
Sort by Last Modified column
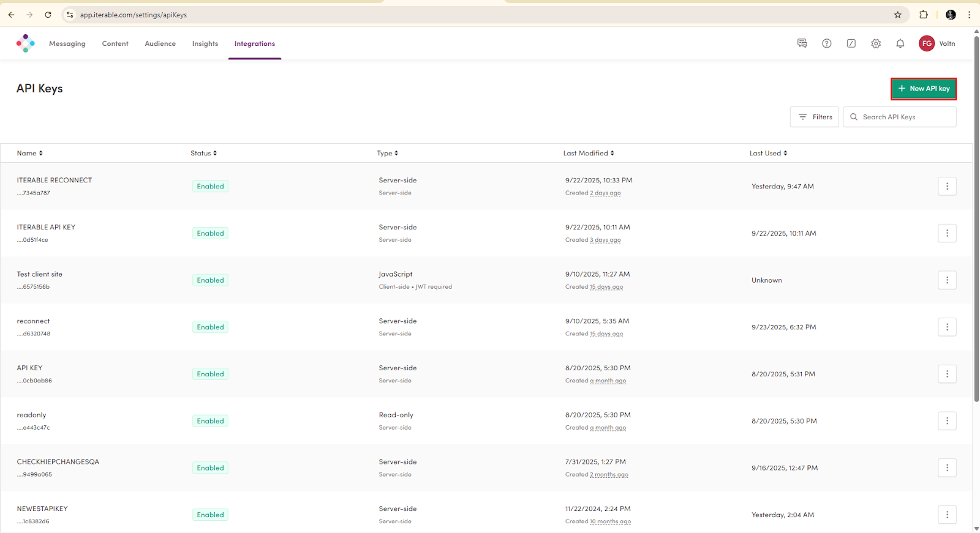(588, 153)
